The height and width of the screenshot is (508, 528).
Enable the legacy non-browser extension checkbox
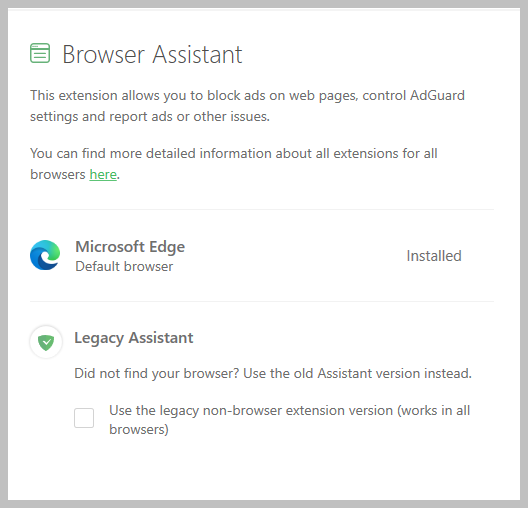coord(84,418)
